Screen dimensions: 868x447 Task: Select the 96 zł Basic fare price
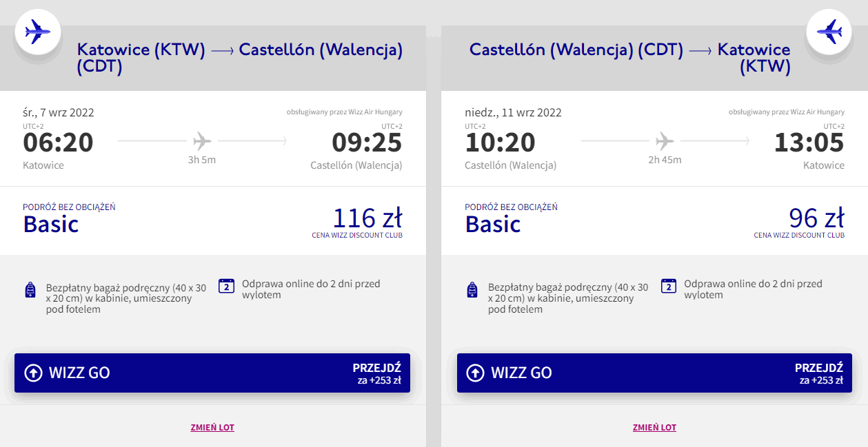(x=816, y=218)
